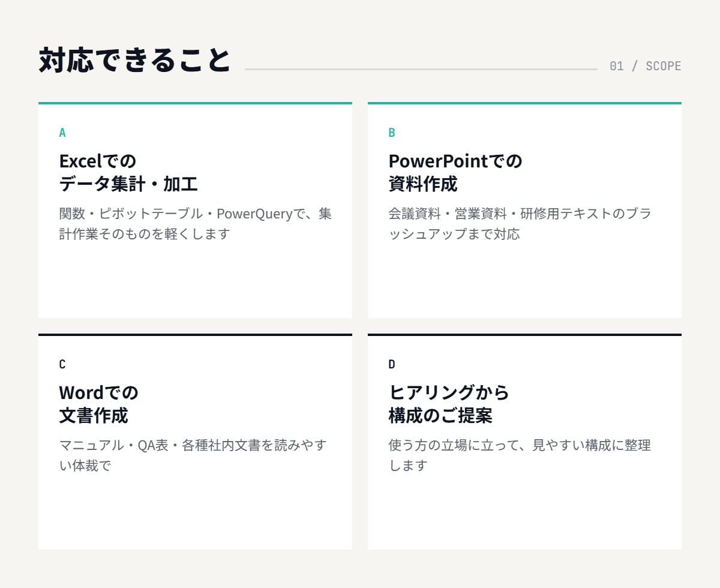Click the ヒアリングから構成のご提案 title
This screenshot has width=720, height=588.
(449, 404)
